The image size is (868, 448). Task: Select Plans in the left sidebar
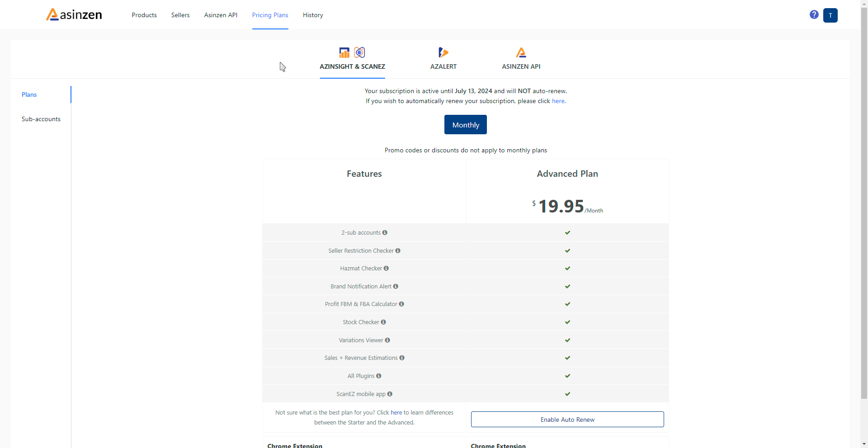29,94
